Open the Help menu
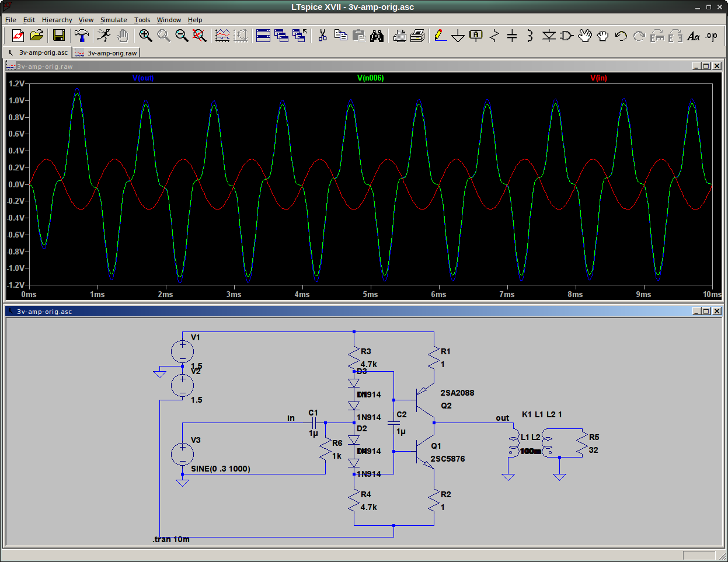The width and height of the screenshot is (728, 562). pos(195,20)
